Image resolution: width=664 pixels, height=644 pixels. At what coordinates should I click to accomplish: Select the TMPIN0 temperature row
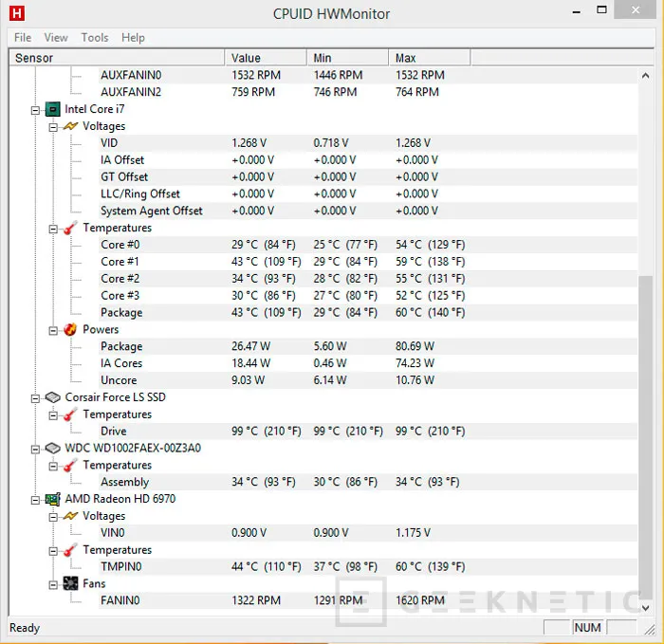pyautogui.click(x=368, y=566)
